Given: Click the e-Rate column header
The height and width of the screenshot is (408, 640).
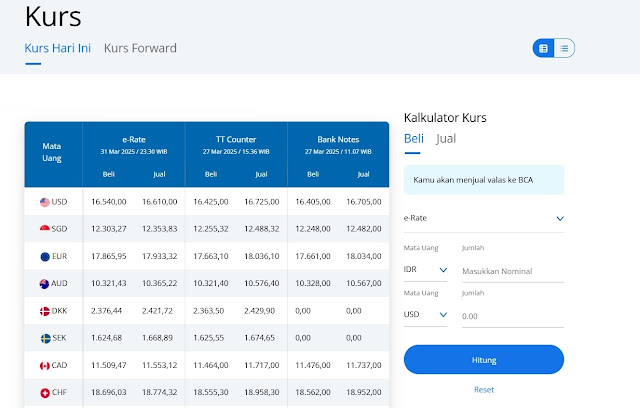Looking at the screenshot, I should [134, 140].
